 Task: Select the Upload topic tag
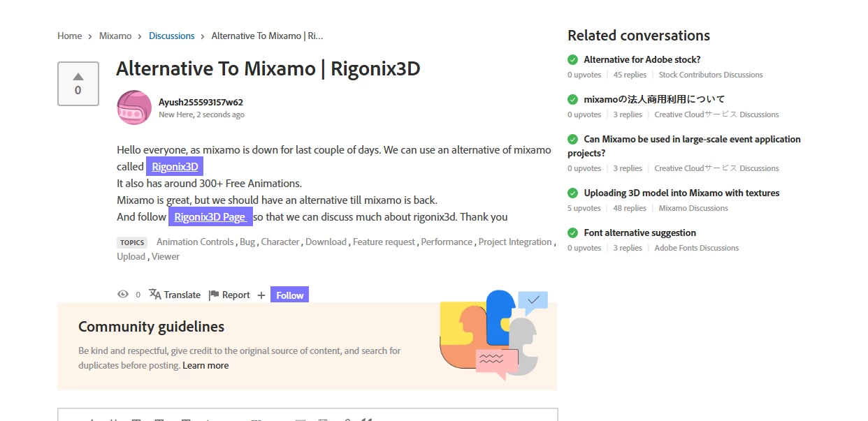[131, 256]
